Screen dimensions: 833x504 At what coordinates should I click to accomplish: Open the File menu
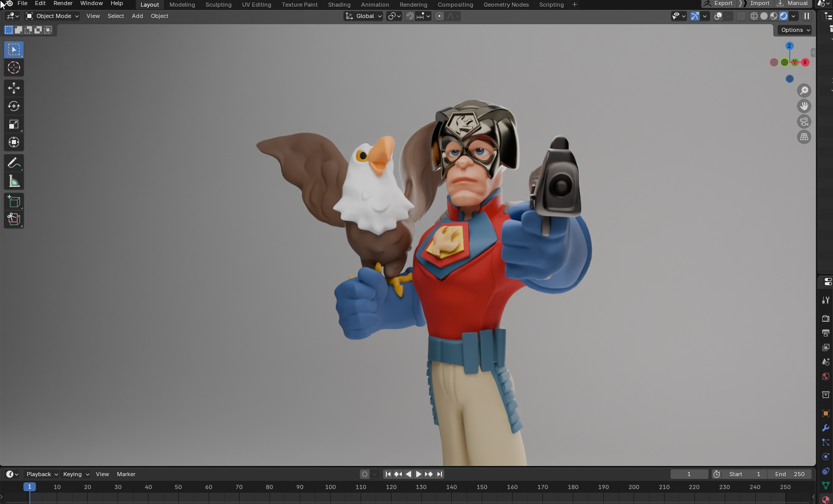(23, 4)
